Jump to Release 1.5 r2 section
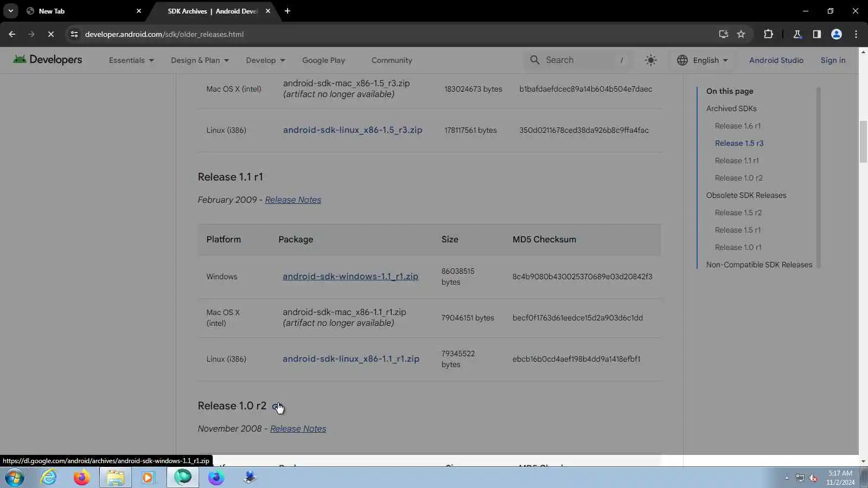Viewport: 868px width, 488px height. click(x=738, y=213)
